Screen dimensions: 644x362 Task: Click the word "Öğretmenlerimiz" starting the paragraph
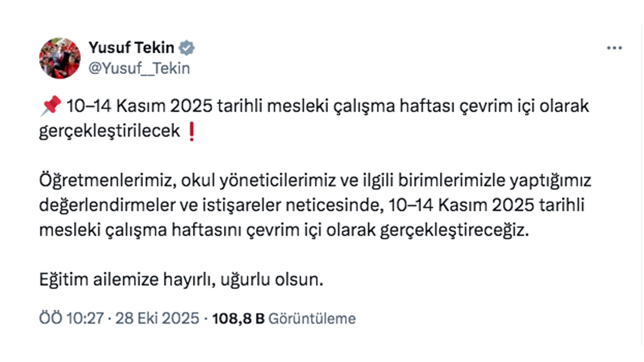coord(107,181)
